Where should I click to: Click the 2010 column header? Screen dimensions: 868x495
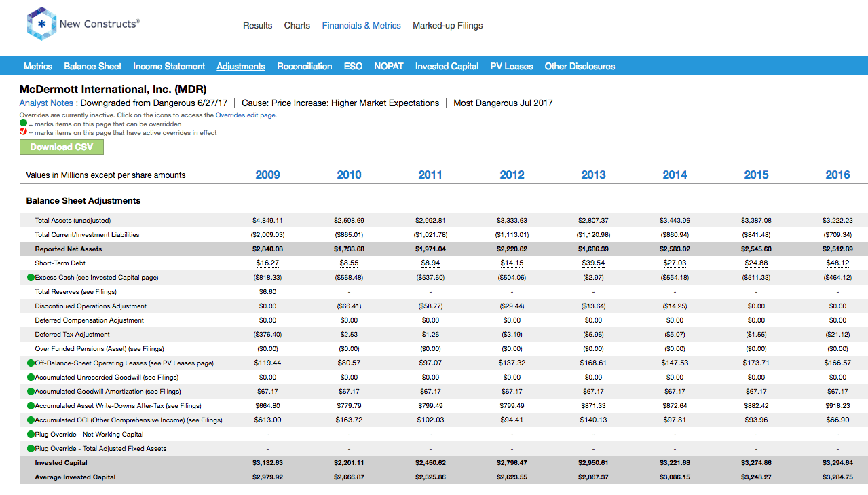349,175
